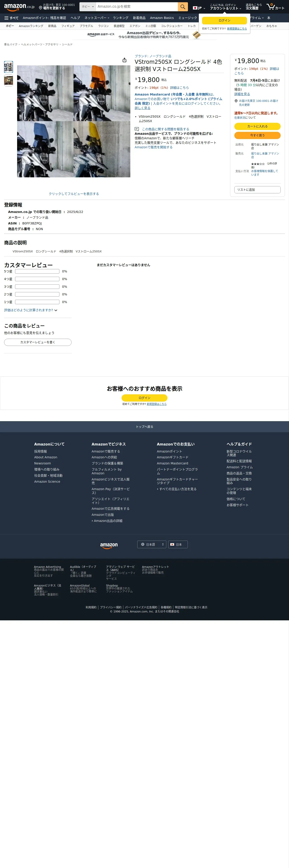Select the プラモデル sub-nav tab
The height and width of the screenshot is (868, 289).
(x=86, y=26)
